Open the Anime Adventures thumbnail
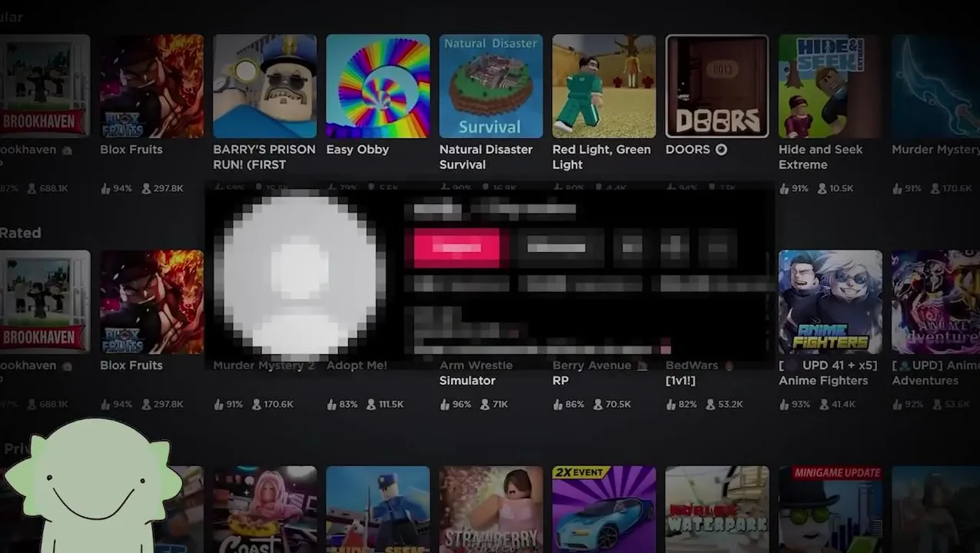 (935, 302)
